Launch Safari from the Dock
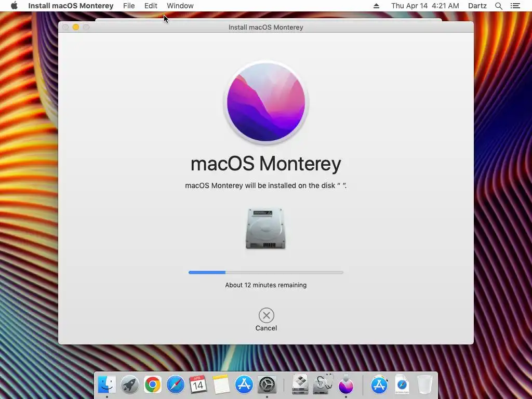Screen dimensions: 532x399 (x=176, y=384)
